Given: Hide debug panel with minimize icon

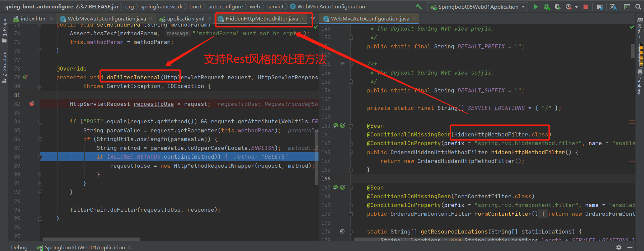Looking at the screenshot, I should click(630, 247).
